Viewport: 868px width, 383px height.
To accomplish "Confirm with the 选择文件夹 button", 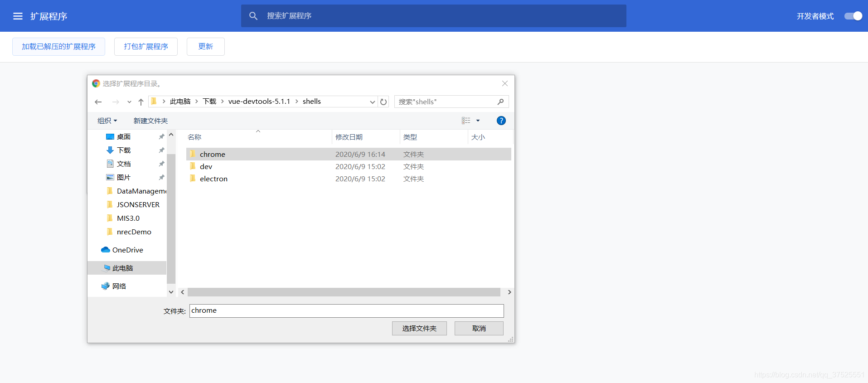I will pos(419,329).
